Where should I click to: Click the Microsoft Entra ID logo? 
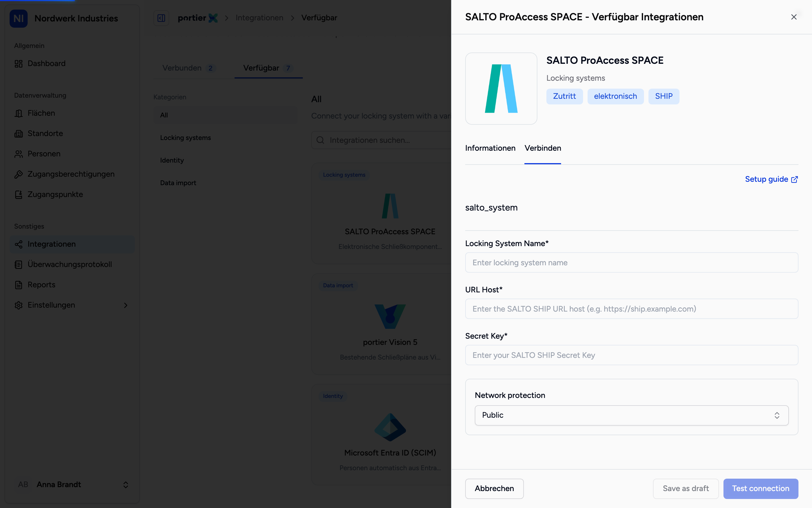click(390, 427)
